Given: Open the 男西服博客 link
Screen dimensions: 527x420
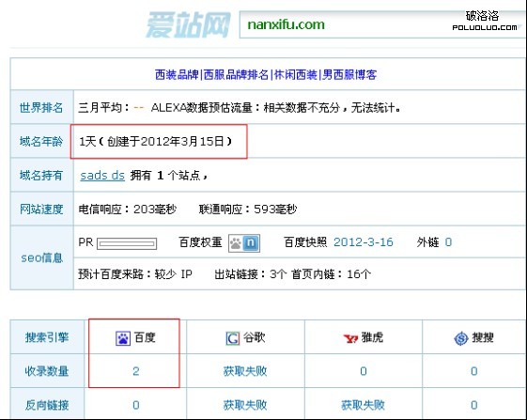Looking at the screenshot, I should click(x=349, y=74).
